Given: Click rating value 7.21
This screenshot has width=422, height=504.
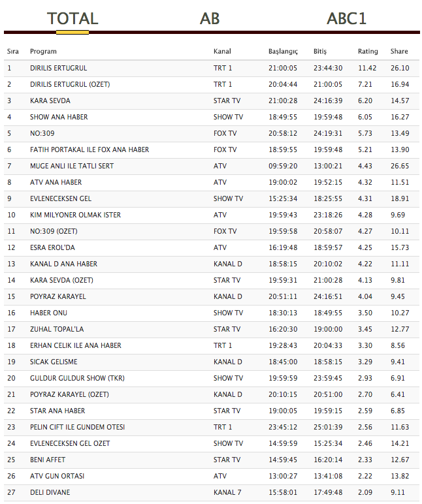Looking at the screenshot, I should point(365,84).
